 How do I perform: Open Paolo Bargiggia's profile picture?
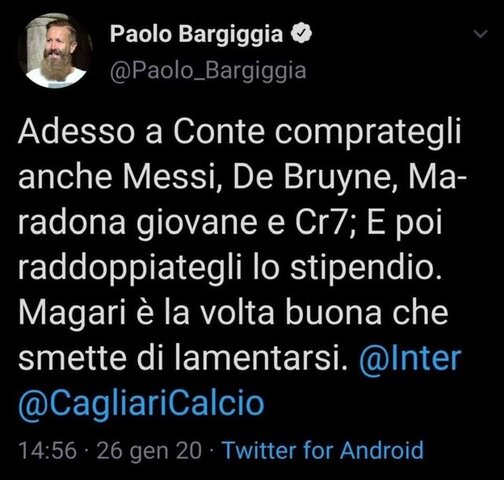(54, 50)
